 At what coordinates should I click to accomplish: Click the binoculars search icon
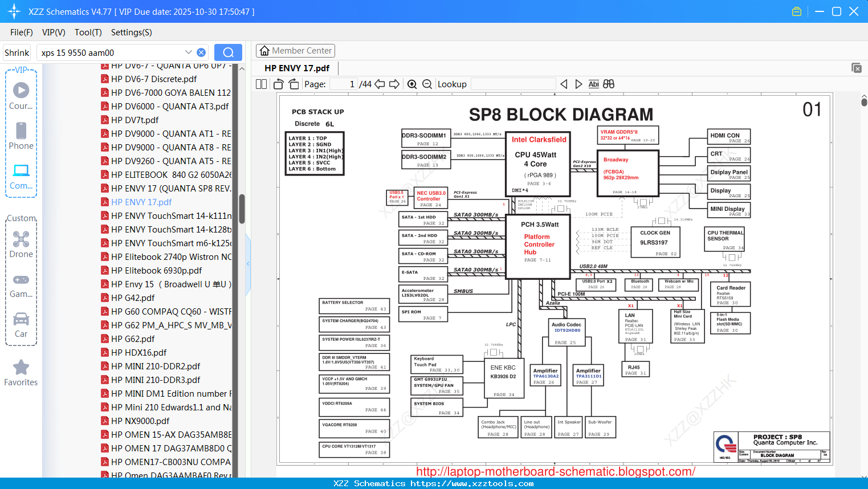click(x=609, y=84)
